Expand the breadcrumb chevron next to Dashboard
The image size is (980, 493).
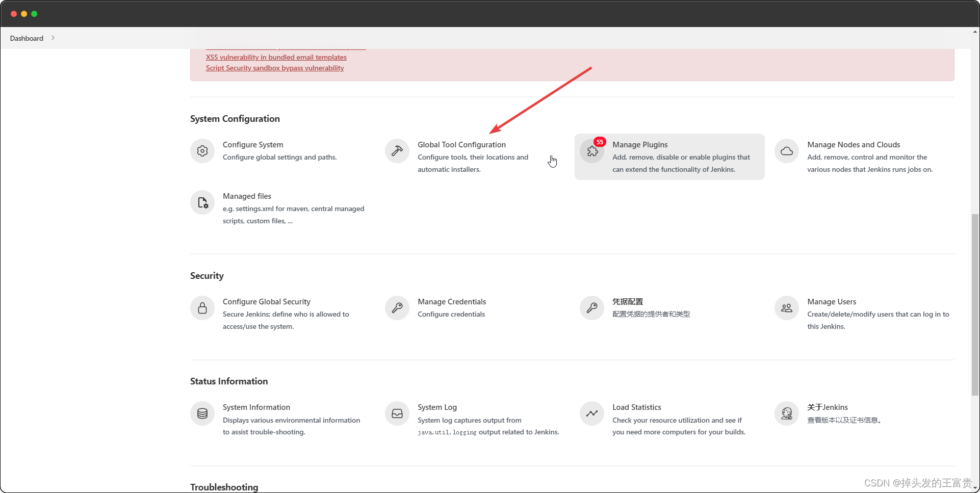coord(51,38)
